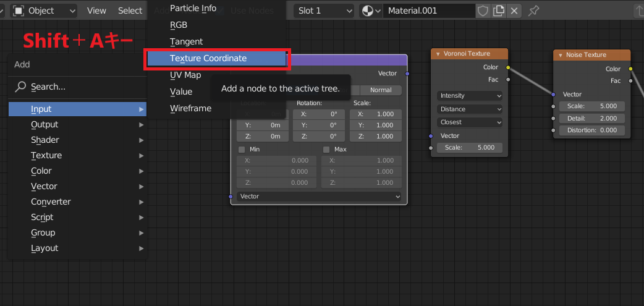
Task: Collapse the Voronoi Texture node triangle
Action: 438,54
